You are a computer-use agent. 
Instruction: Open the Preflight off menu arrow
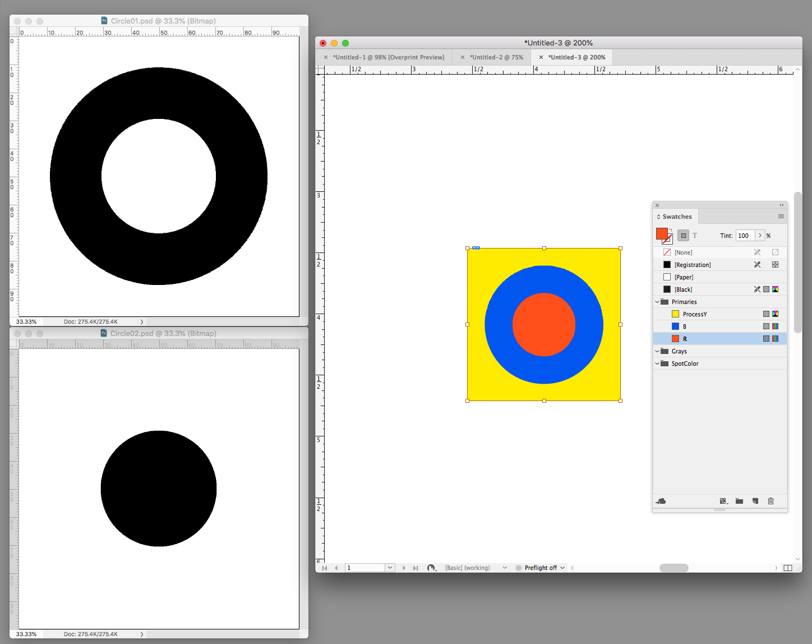562,568
